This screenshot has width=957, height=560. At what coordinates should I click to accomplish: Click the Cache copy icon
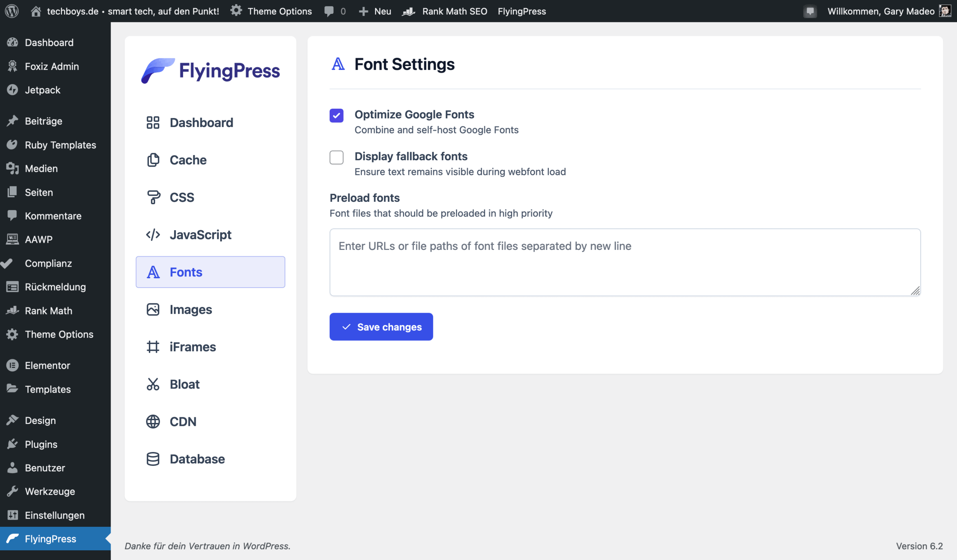[153, 160]
